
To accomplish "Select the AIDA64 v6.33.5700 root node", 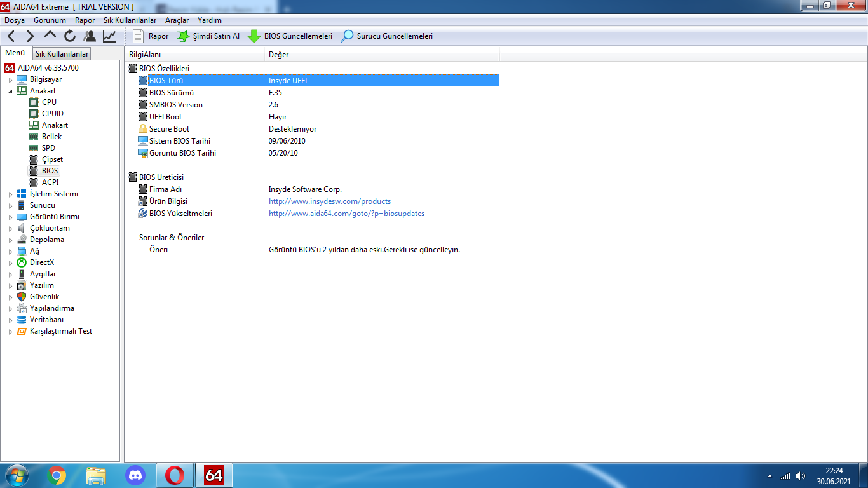I will pyautogui.click(x=42, y=68).
